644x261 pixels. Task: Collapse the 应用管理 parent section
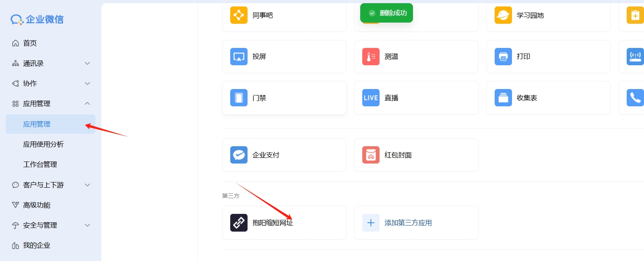pyautogui.click(x=87, y=104)
